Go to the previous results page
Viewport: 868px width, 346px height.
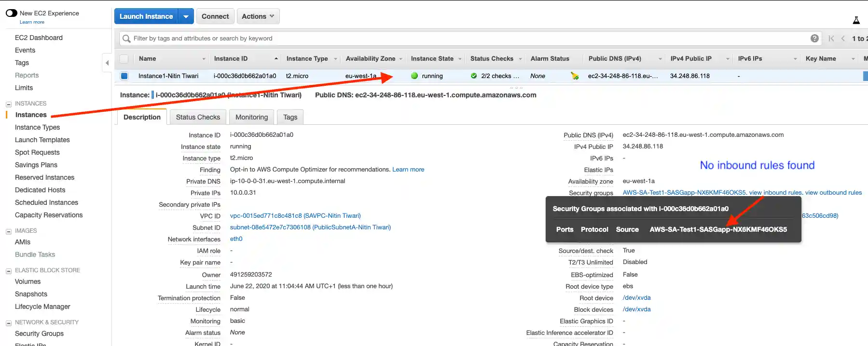(x=843, y=39)
